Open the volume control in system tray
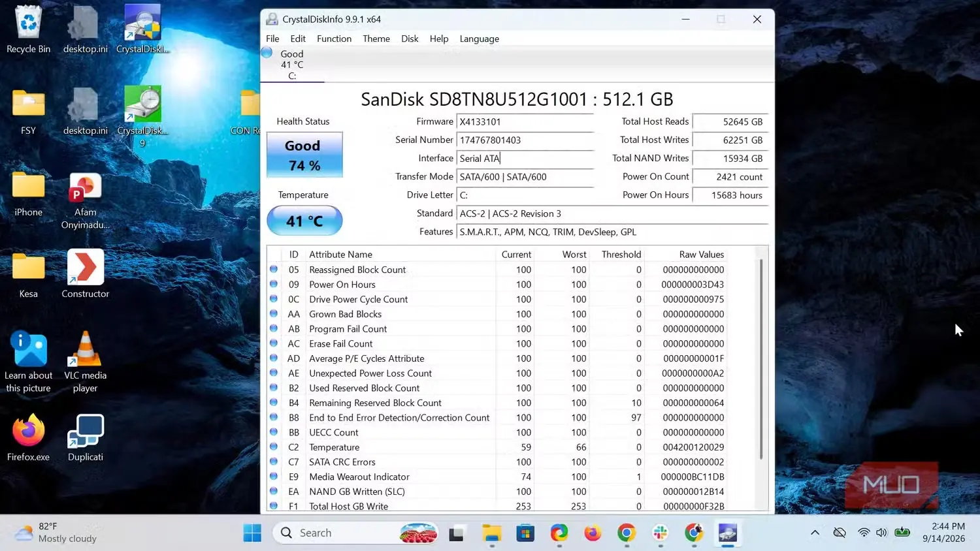Viewport: 980px width, 551px height. click(881, 533)
